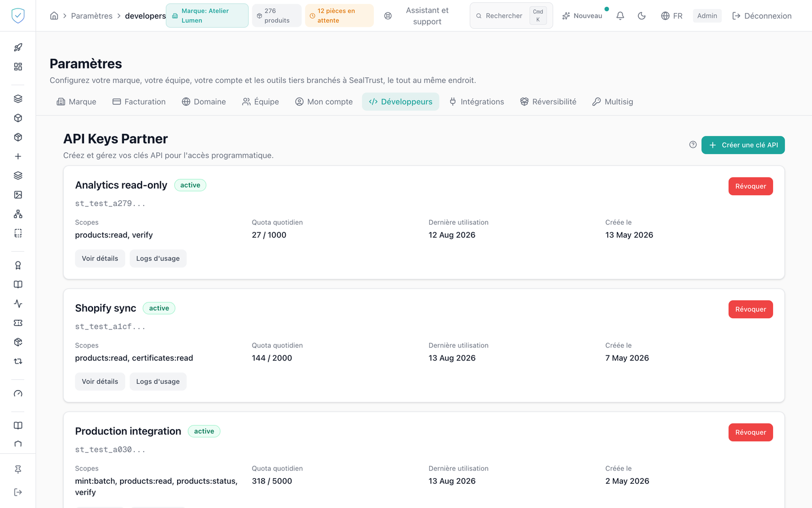This screenshot has height=508, width=812.
Task: Revoke the Shopify sync key
Action: [751, 309]
